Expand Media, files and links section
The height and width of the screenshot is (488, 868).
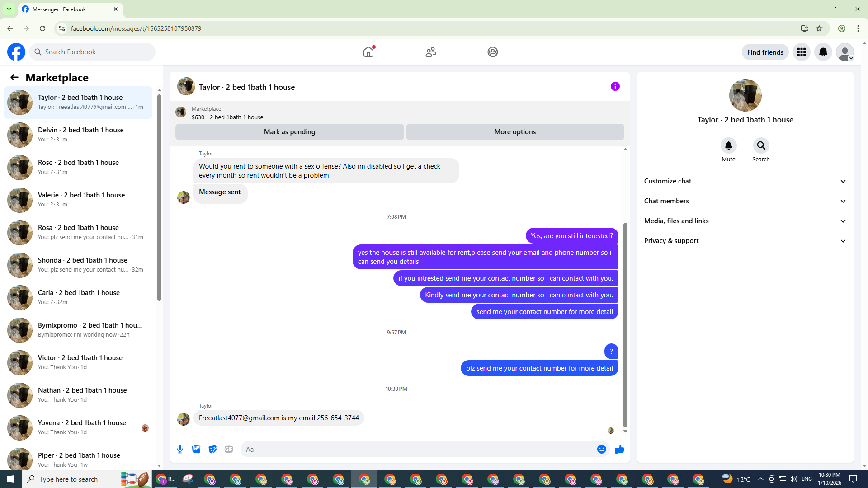(x=745, y=221)
